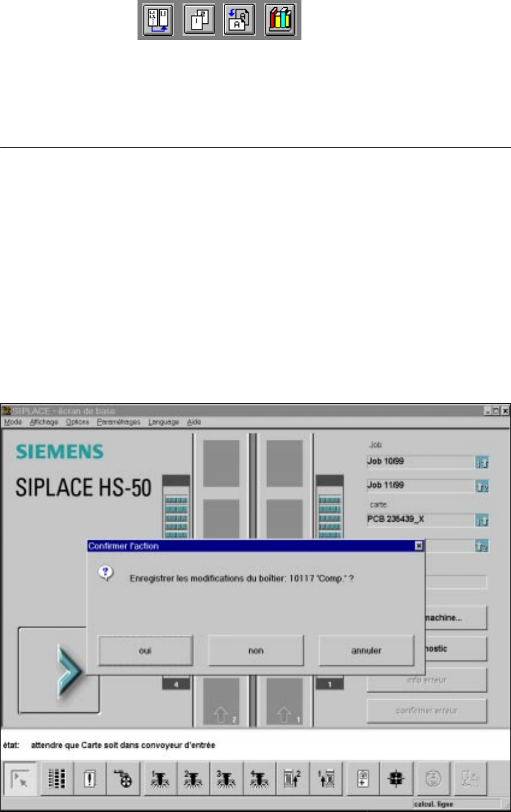This screenshot has width=511, height=812.
Task: Click the status text attendre que Carte
Action: tap(122, 745)
